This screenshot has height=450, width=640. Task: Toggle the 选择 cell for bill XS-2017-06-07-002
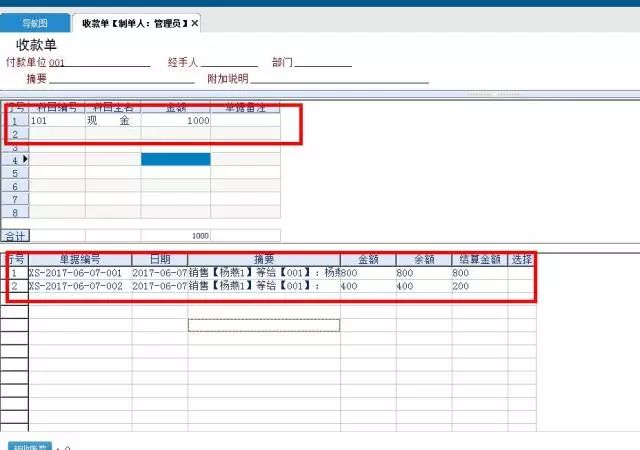tap(521, 285)
